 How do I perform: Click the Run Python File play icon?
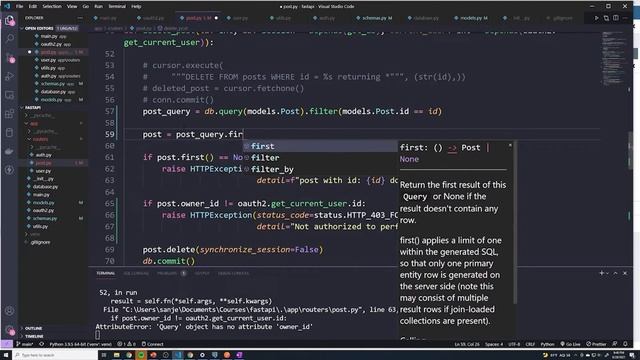pos(596,18)
